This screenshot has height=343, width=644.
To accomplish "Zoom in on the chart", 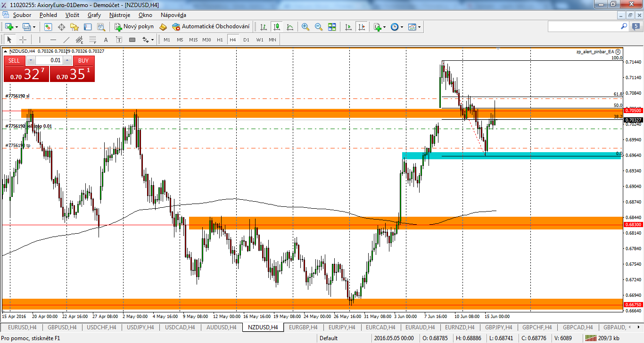I will (305, 27).
